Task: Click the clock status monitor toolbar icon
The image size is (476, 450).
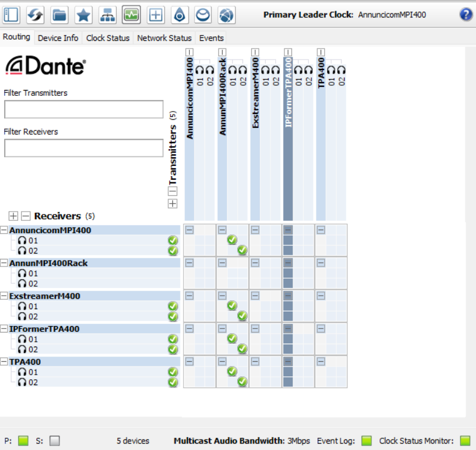Action: point(131,15)
